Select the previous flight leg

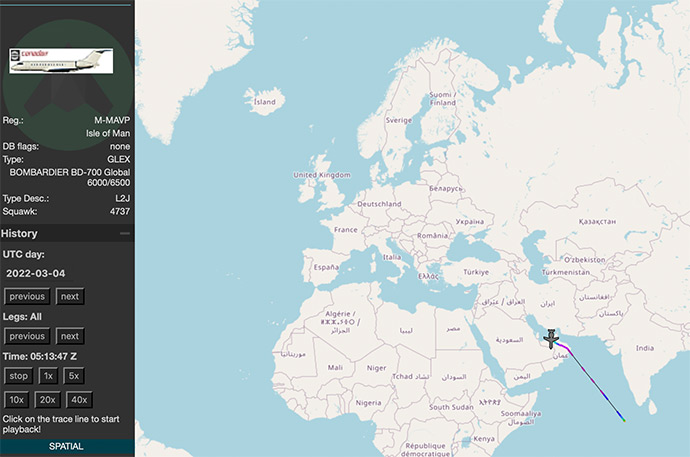click(x=27, y=336)
